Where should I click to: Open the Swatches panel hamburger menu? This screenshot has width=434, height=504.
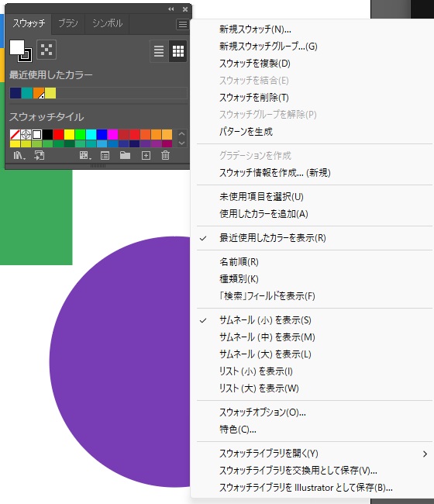(182, 25)
